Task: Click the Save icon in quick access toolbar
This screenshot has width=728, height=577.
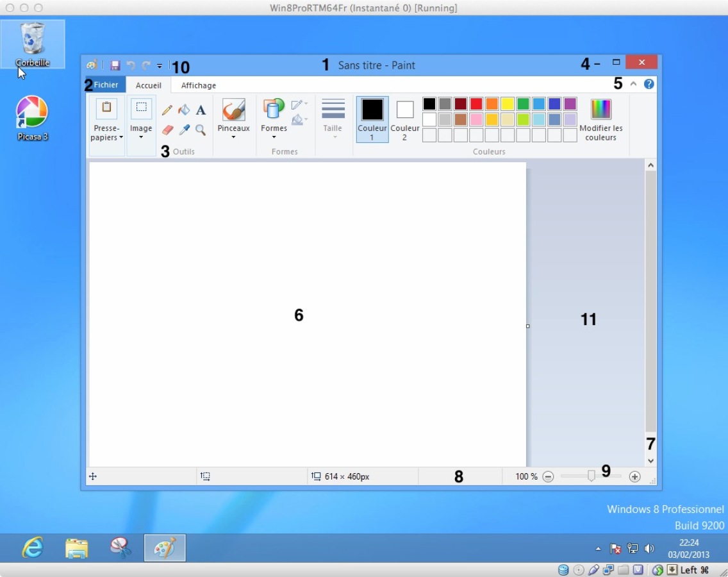Action: pyautogui.click(x=115, y=65)
